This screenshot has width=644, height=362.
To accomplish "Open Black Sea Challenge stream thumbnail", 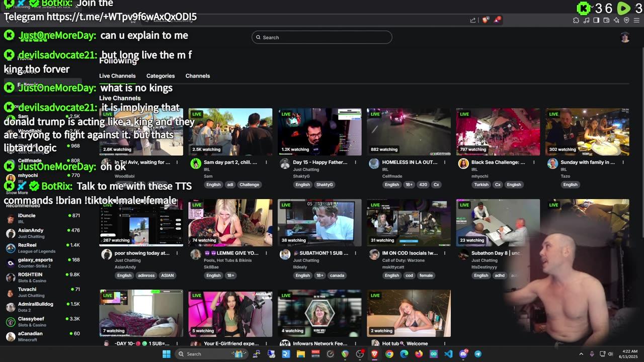I will click(x=498, y=132).
